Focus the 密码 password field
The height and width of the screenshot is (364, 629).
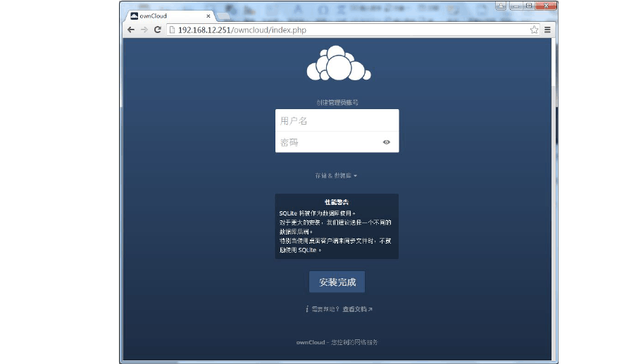tap(328, 142)
